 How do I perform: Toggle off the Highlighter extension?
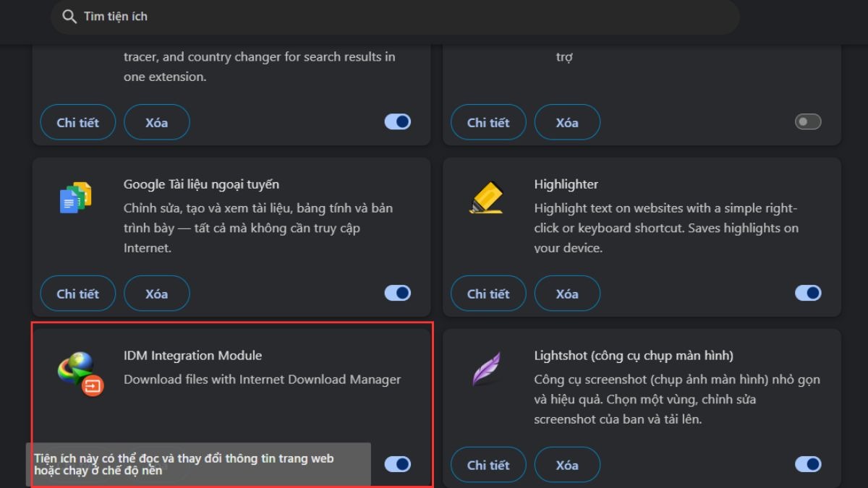[x=808, y=293]
